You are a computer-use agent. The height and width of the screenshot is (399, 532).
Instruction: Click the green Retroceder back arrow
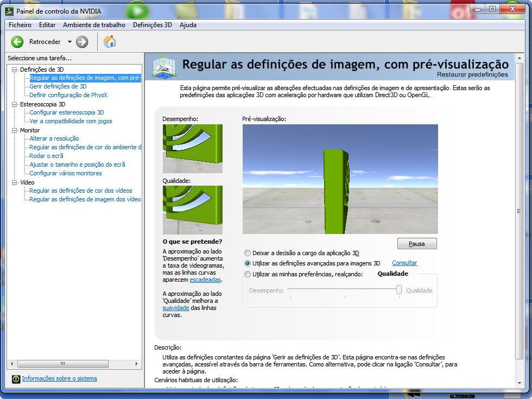pos(17,42)
